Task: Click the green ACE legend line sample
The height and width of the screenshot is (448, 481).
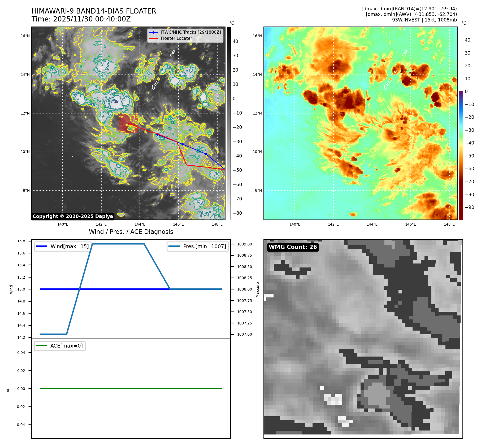Action: pos(41,346)
